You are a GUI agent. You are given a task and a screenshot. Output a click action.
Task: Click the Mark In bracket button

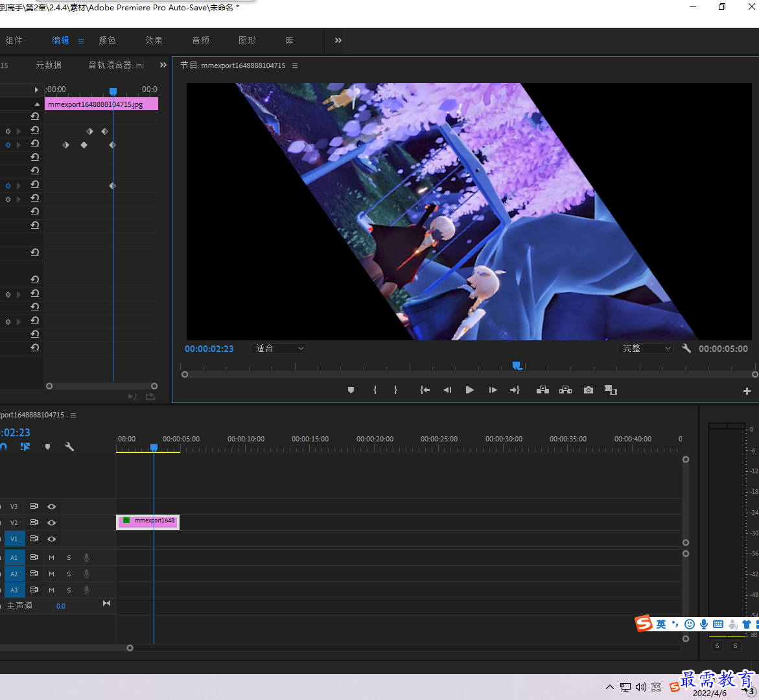(x=375, y=390)
